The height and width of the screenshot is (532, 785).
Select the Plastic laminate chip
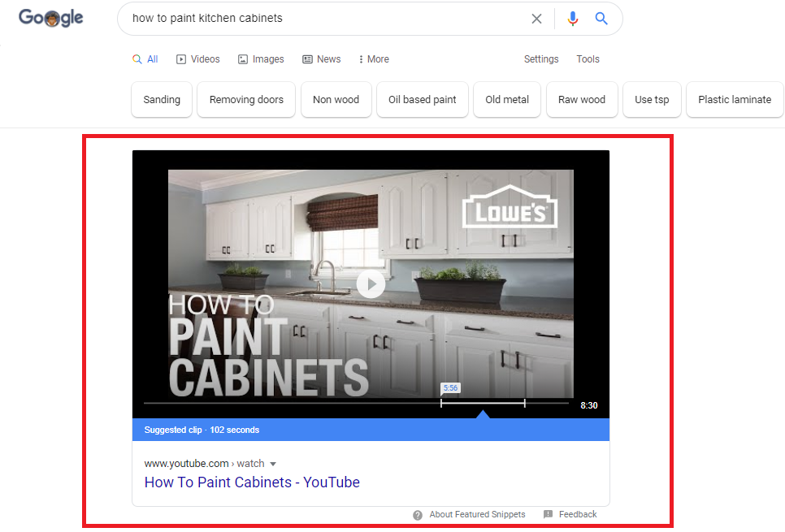tap(735, 100)
